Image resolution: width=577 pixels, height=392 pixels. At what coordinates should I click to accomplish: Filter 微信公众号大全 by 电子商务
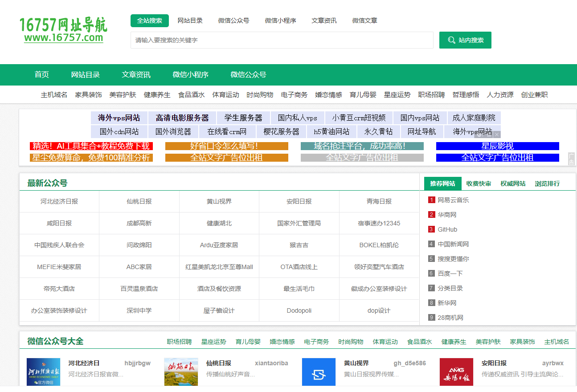point(317,342)
